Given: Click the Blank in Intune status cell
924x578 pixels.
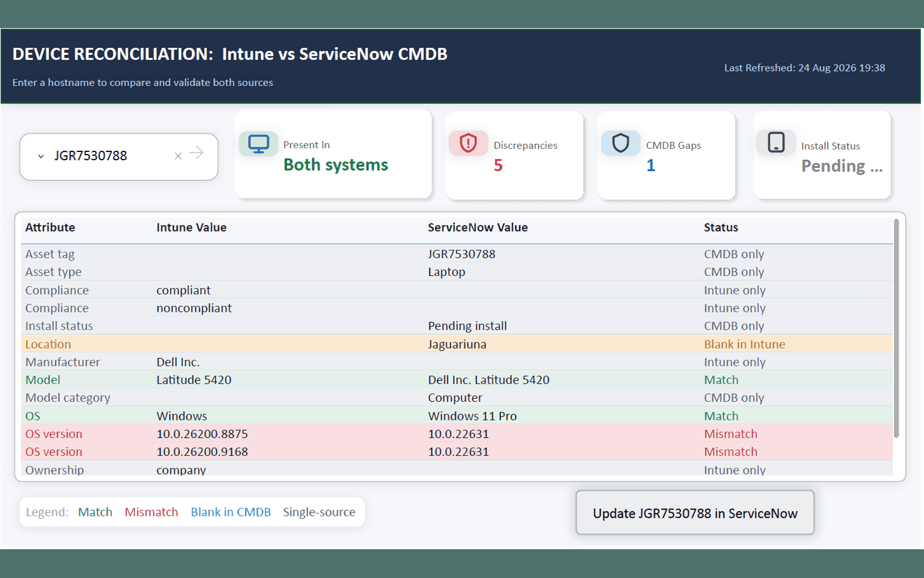Looking at the screenshot, I should (x=745, y=344).
